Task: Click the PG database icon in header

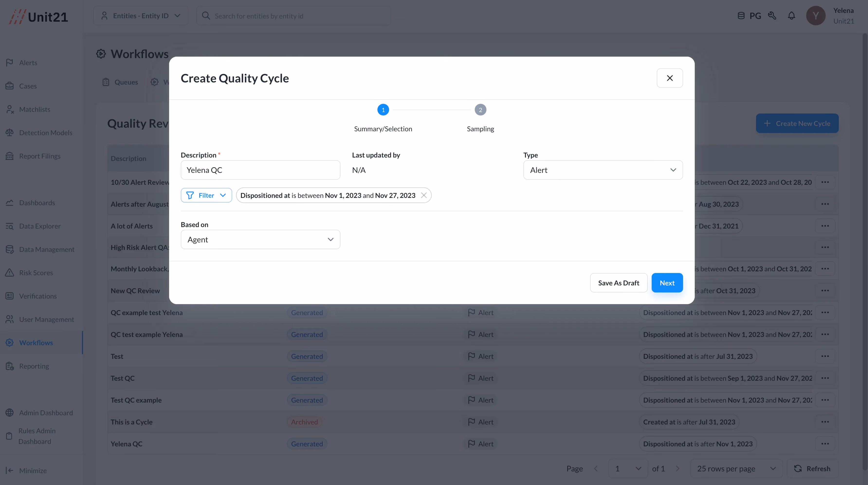Action: pos(741,16)
